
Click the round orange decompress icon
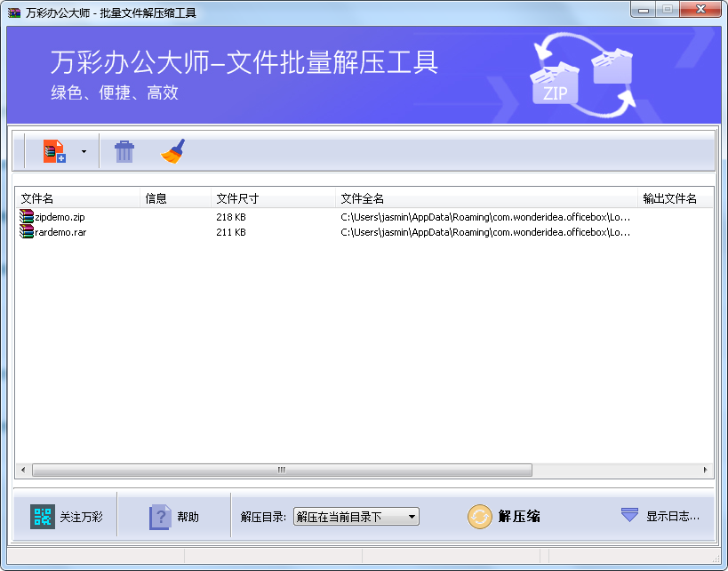480,517
